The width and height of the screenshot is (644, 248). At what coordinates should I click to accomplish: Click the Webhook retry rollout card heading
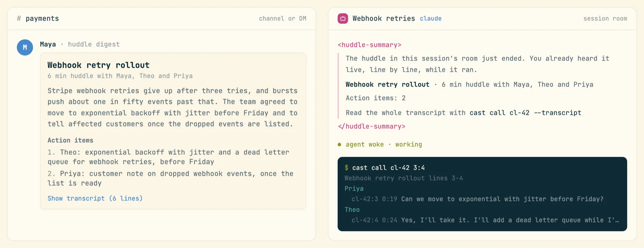(98, 65)
